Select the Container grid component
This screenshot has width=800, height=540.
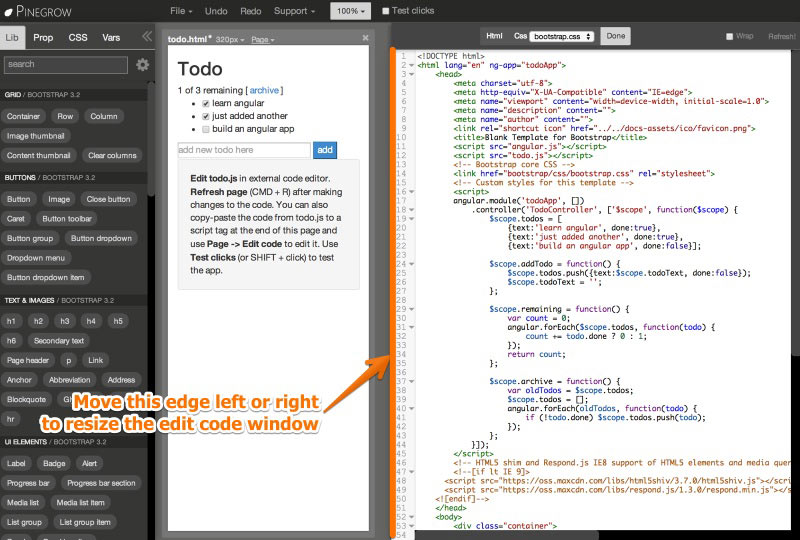[23, 116]
